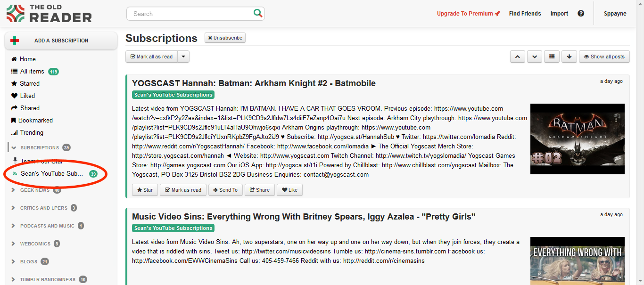644x285 pixels.
Task: Expand the Podcasts and Music folder
Action: point(13,226)
